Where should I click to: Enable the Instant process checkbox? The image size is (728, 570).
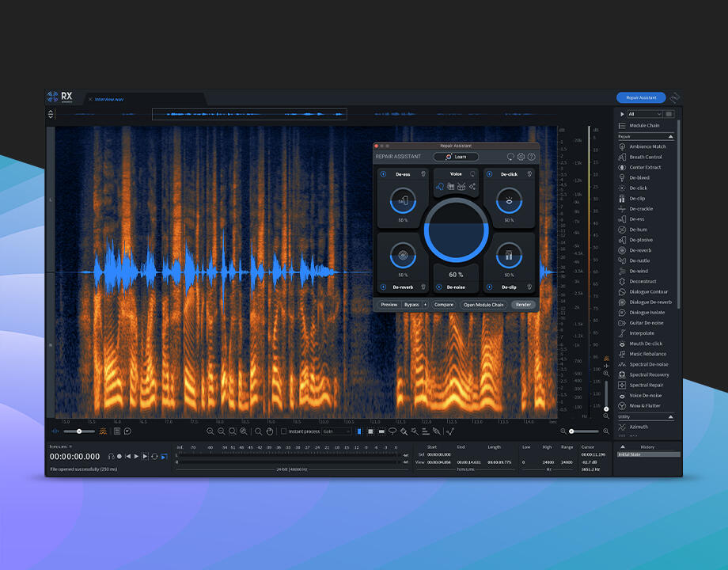(x=284, y=431)
